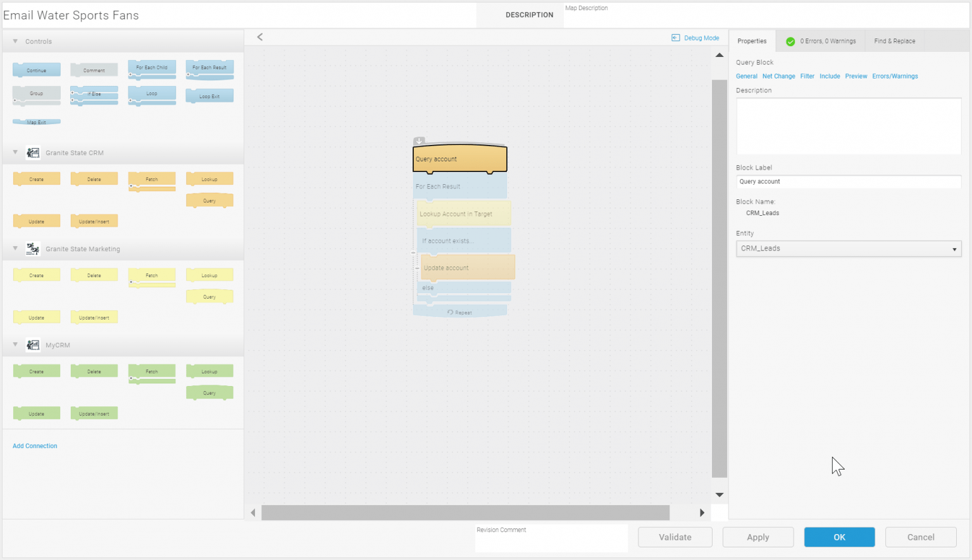Collapse the Granite State CRM section
The image size is (972, 560).
pyautogui.click(x=15, y=152)
